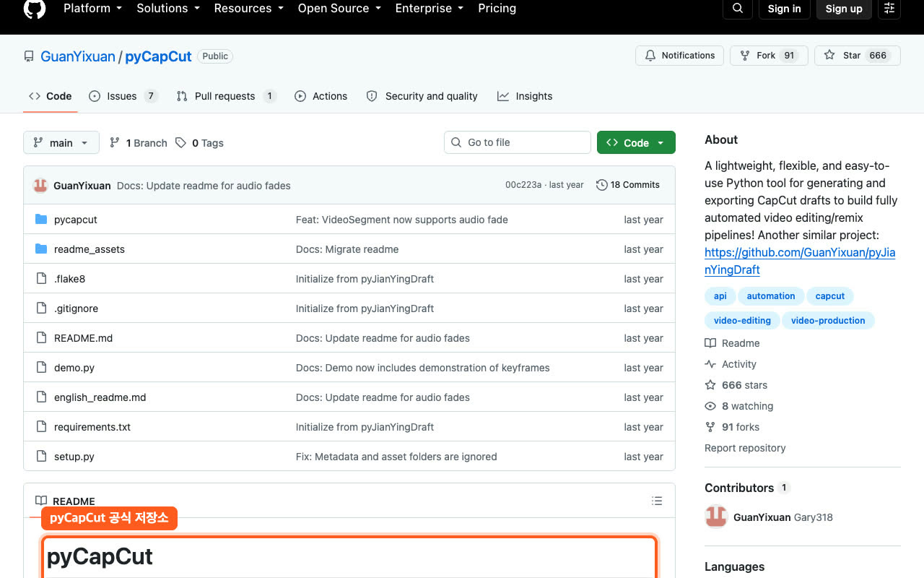Open the pyJianYingDraft GitHub link
924x578 pixels.
(800, 261)
